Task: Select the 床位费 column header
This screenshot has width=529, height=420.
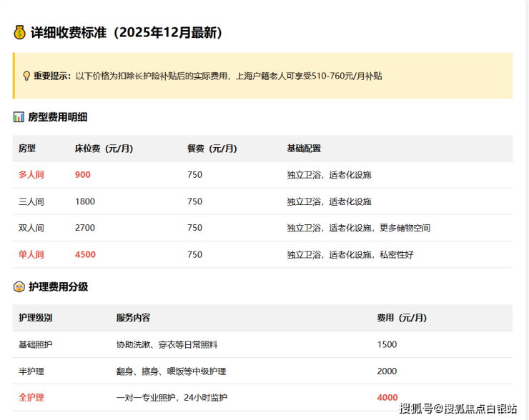Action: (x=104, y=149)
